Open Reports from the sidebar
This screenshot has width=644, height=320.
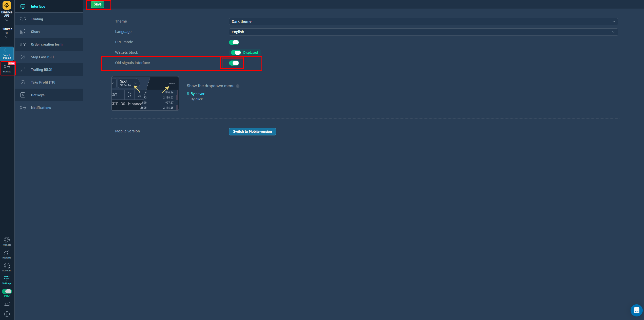click(7, 254)
